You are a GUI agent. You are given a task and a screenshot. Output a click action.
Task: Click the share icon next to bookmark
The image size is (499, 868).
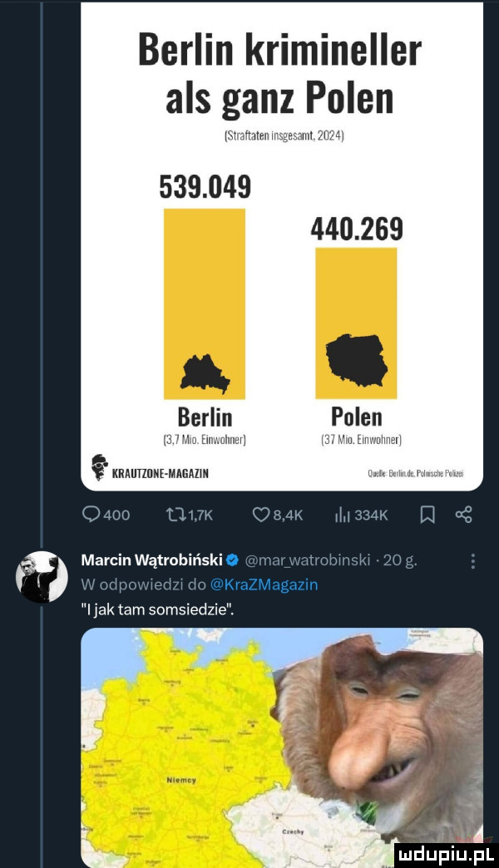click(x=465, y=515)
